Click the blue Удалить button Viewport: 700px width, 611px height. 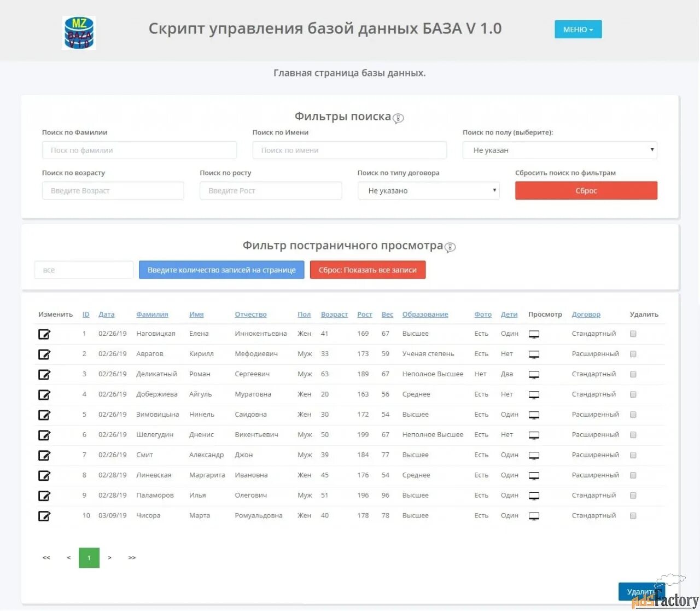pos(641,592)
